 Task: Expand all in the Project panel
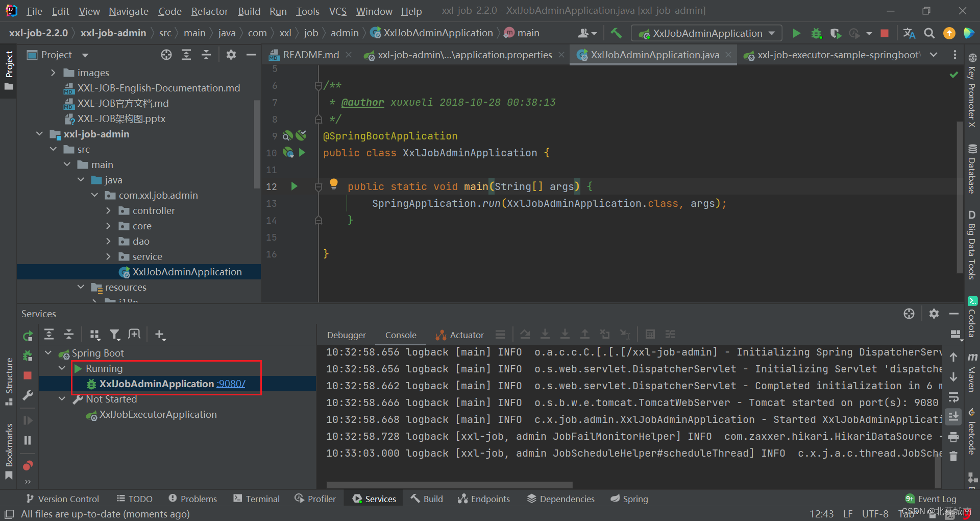point(186,55)
